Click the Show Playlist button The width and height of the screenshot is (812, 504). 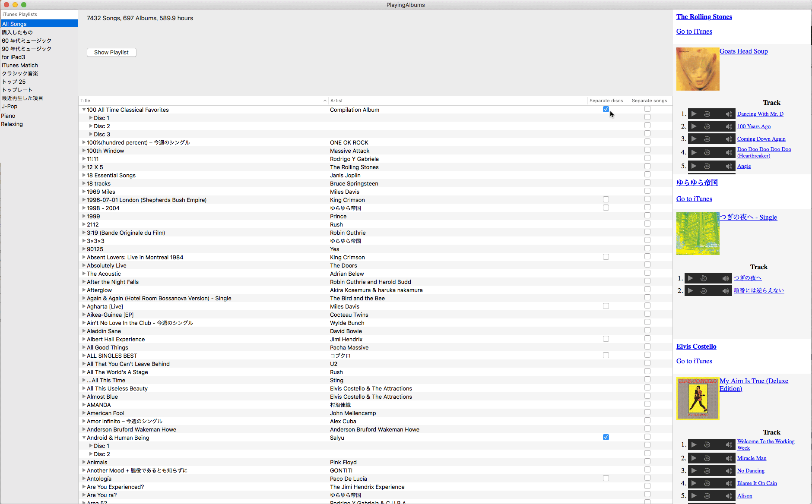[111, 52]
